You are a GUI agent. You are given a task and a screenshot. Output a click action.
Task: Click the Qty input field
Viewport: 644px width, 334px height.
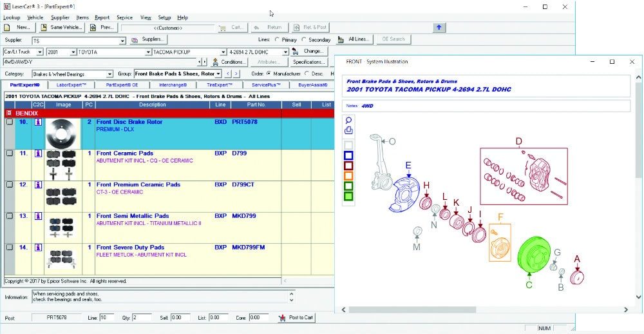pos(141,317)
